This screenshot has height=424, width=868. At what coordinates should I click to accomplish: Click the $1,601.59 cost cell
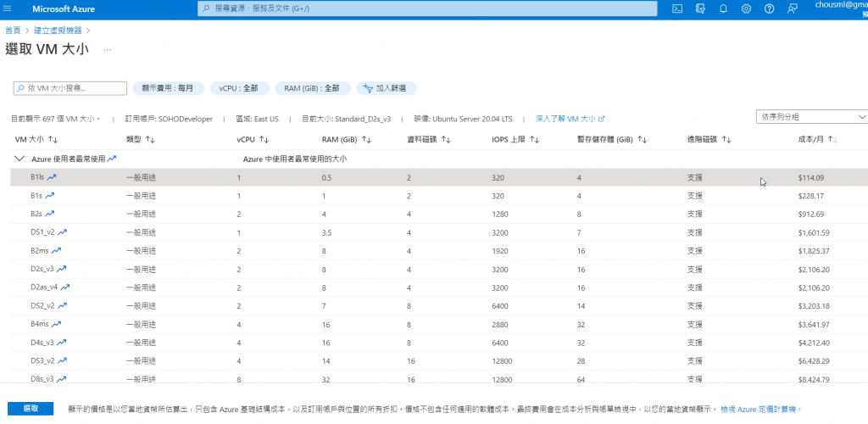(814, 232)
